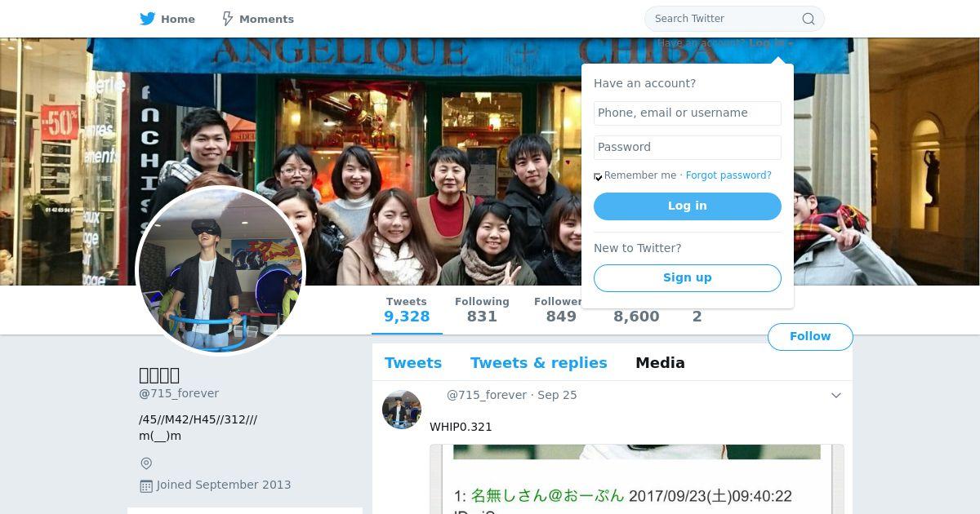Click the Twitter bird Home icon

point(147,19)
